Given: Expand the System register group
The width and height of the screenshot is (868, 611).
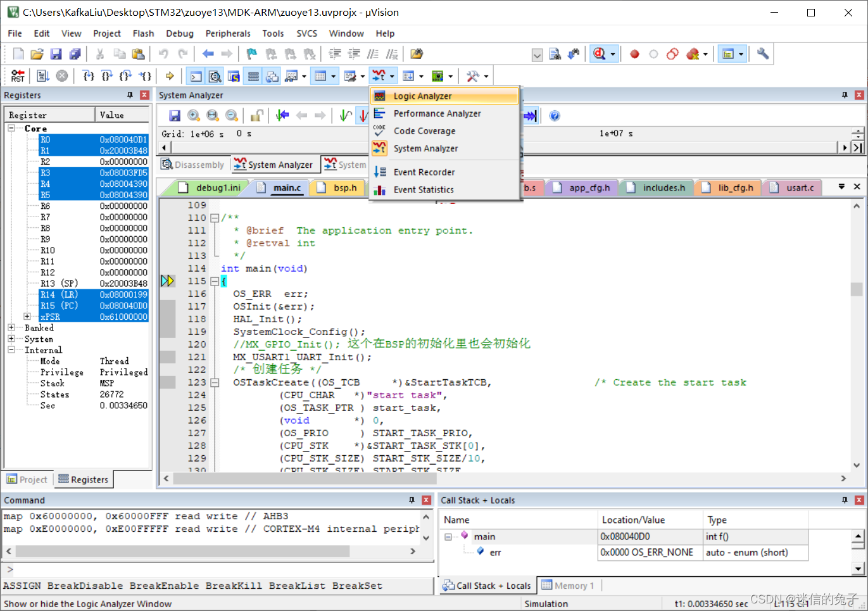Looking at the screenshot, I should click(x=11, y=339).
